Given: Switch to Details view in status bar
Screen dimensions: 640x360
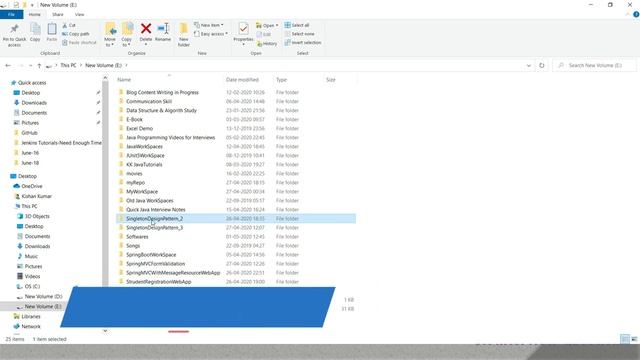Looking at the screenshot, I should pyautogui.click(x=624, y=339).
